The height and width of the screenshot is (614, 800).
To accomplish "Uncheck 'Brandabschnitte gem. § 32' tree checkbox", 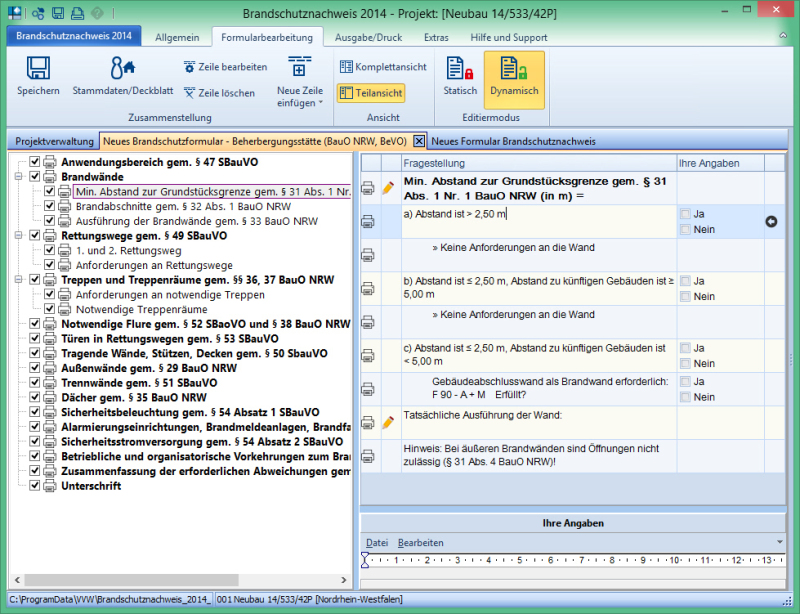I will pyautogui.click(x=49, y=206).
